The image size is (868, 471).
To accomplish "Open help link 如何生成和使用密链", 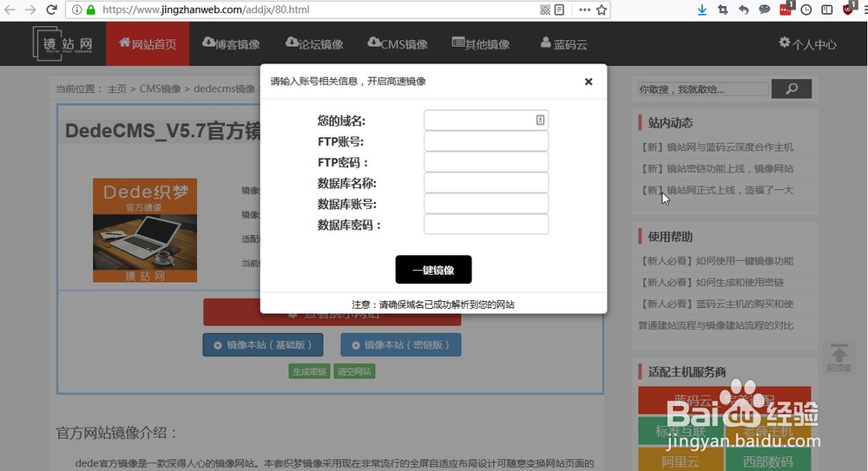I will (712, 283).
